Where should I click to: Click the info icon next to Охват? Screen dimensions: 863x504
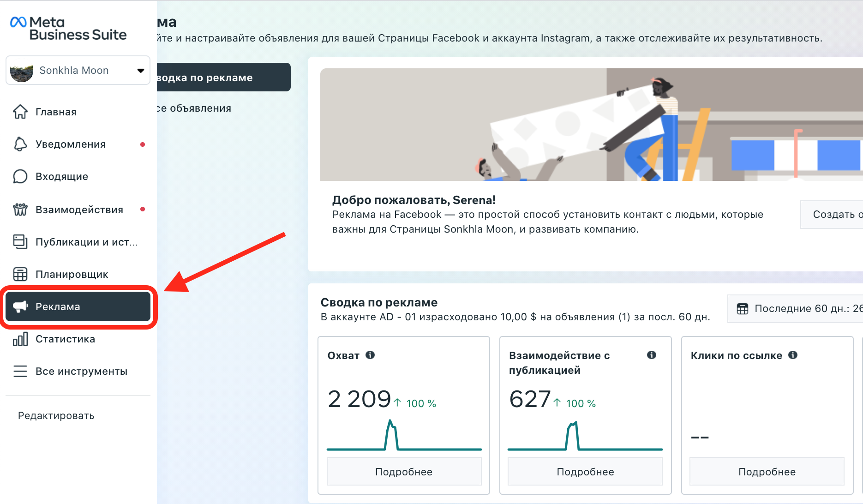[x=370, y=355]
